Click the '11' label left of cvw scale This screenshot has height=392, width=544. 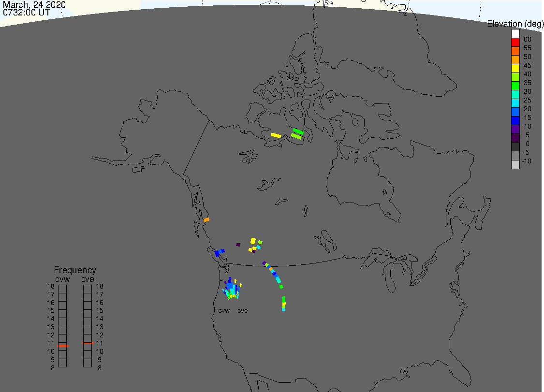tap(51, 343)
